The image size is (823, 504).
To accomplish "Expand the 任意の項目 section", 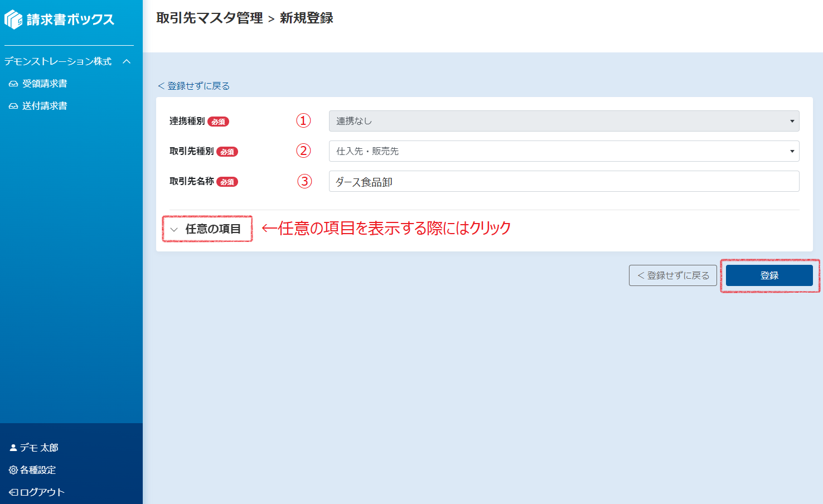I will (x=207, y=229).
